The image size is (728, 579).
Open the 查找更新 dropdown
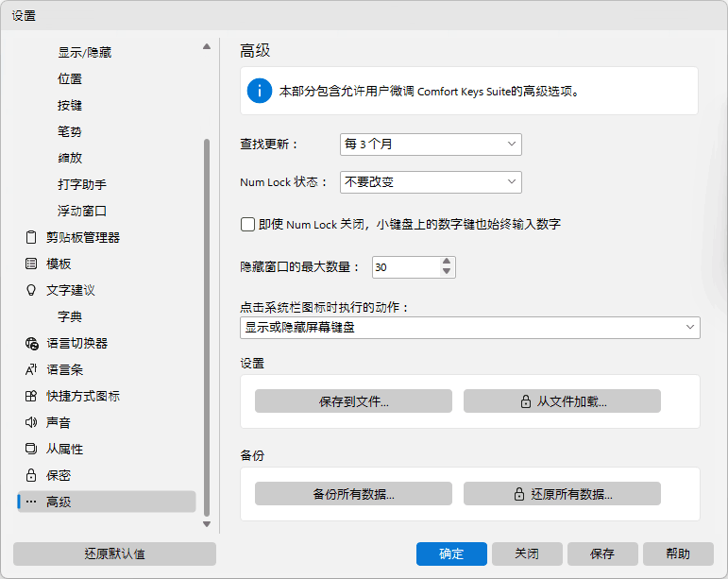click(431, 145)
